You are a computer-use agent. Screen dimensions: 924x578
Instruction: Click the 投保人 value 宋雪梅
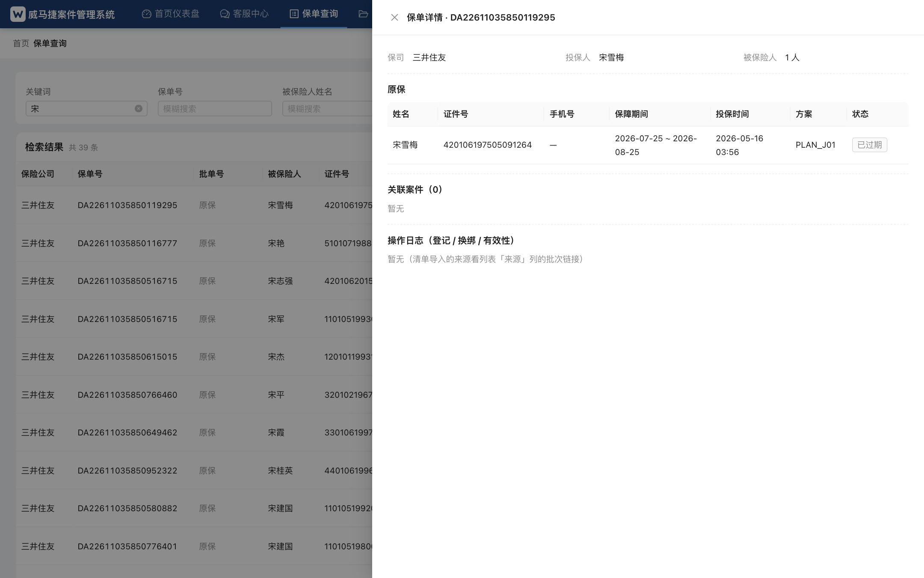(611, 57)
